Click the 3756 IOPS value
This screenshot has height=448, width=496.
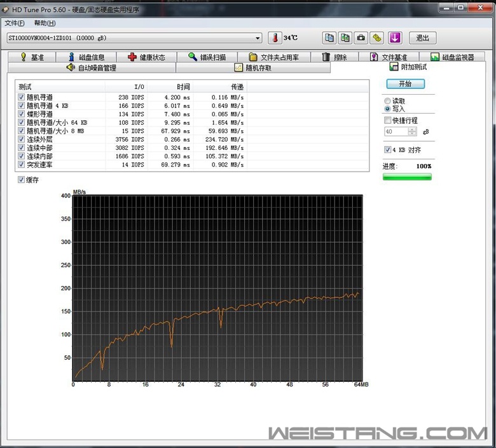tap(129, 139)
